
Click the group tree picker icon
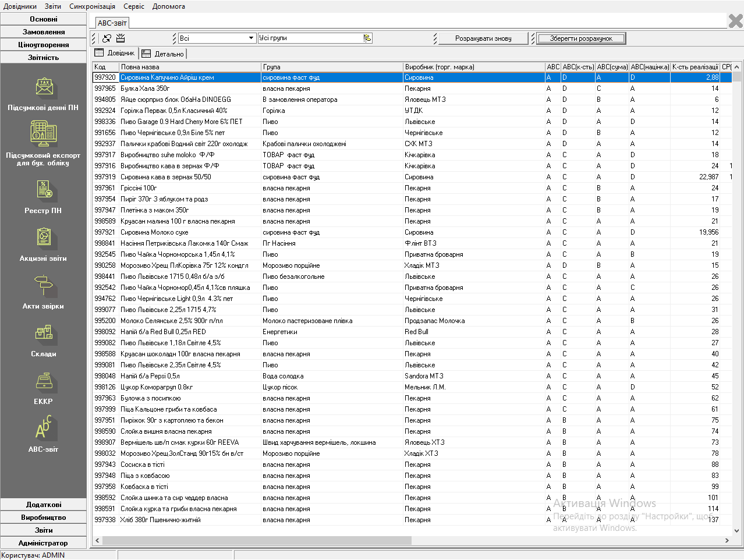[367, 38]
